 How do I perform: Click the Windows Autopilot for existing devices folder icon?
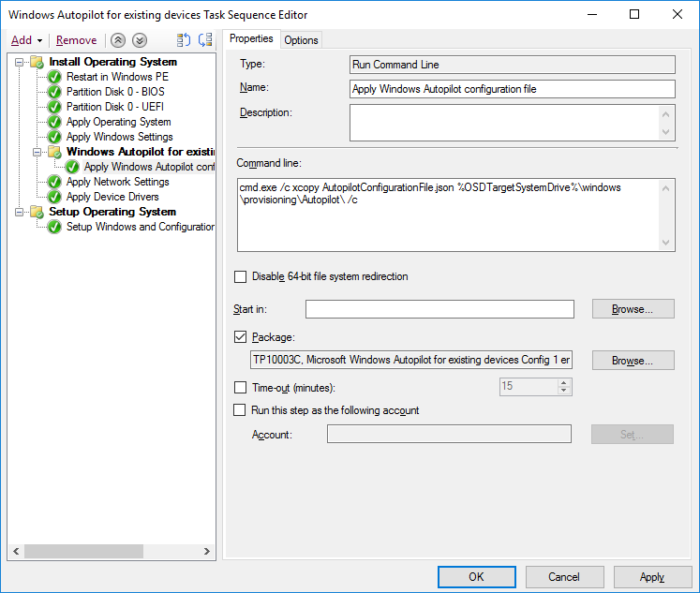(55, 152)
